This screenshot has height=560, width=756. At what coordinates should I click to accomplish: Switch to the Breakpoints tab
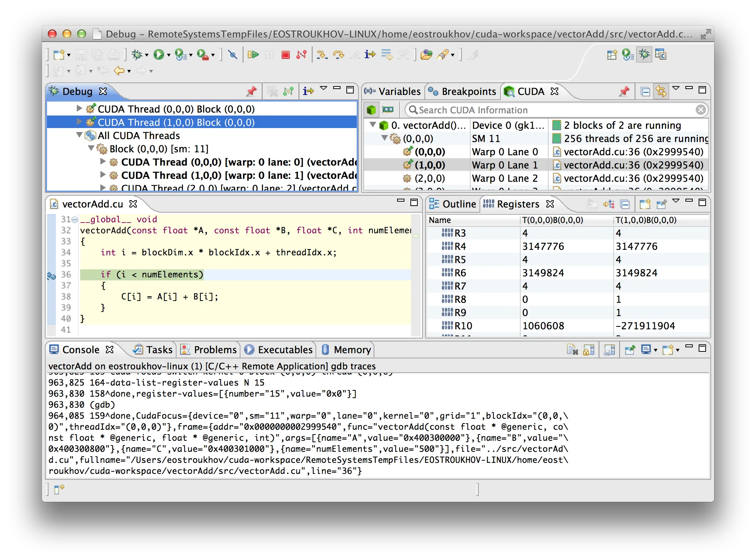462,91
